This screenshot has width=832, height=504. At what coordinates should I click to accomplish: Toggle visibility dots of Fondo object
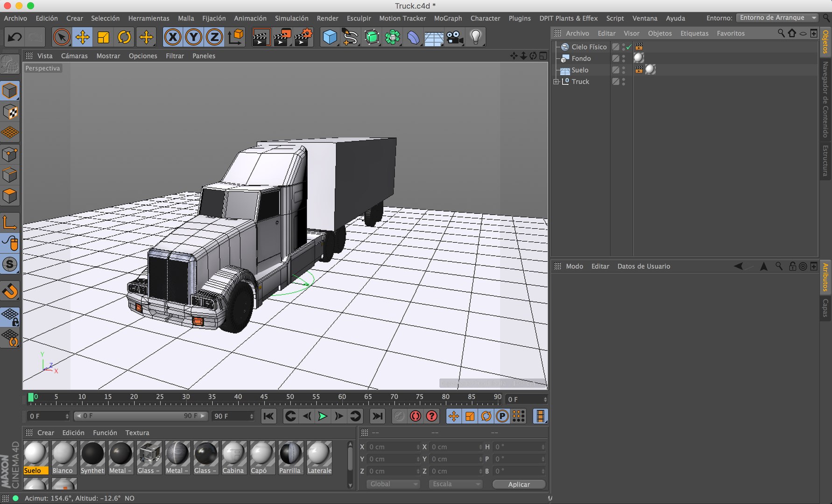pos(624,58)
